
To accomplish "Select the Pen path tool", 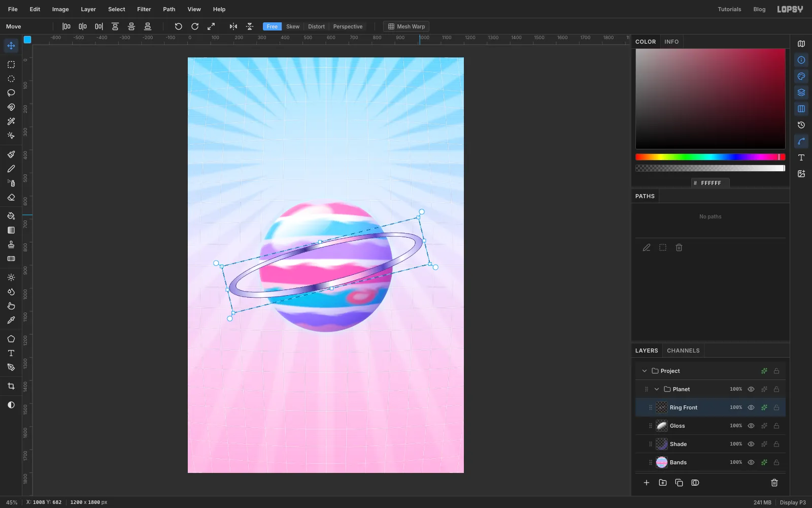I will (11, 367).
